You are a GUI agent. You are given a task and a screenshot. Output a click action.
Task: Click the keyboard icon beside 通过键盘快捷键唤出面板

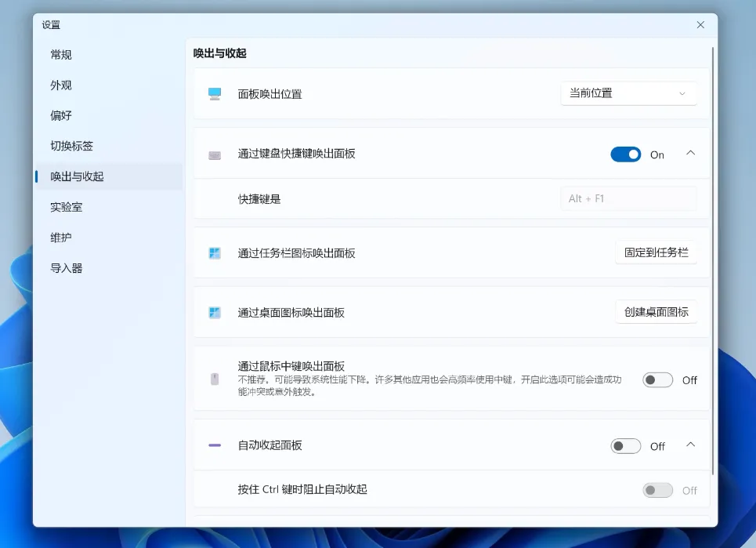pos(215,155)
